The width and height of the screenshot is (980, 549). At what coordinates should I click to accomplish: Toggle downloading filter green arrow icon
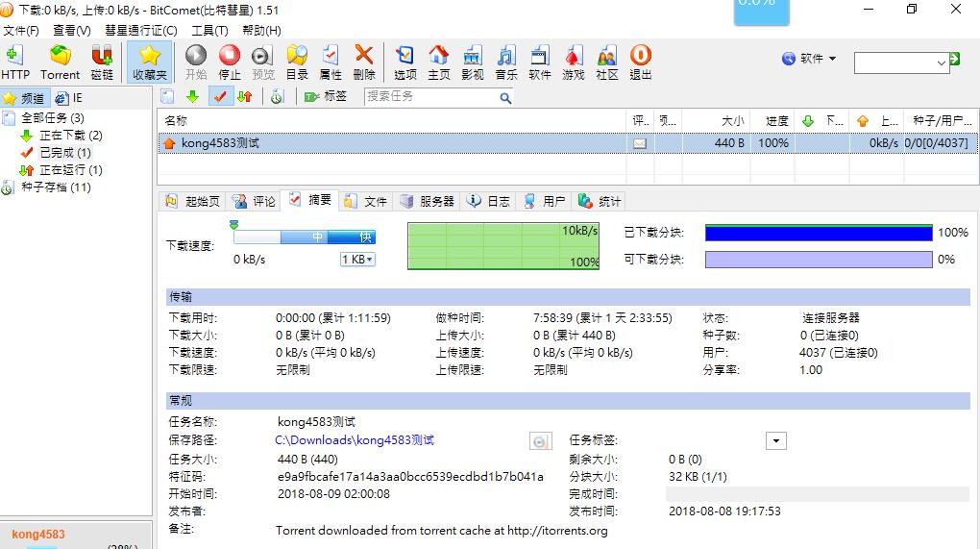coord(192,96)
